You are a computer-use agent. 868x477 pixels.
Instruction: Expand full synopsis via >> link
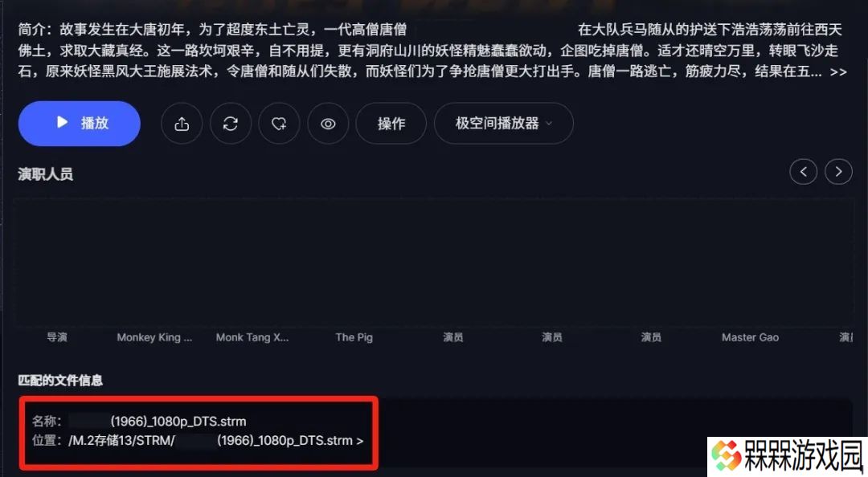tap(838, 72)
